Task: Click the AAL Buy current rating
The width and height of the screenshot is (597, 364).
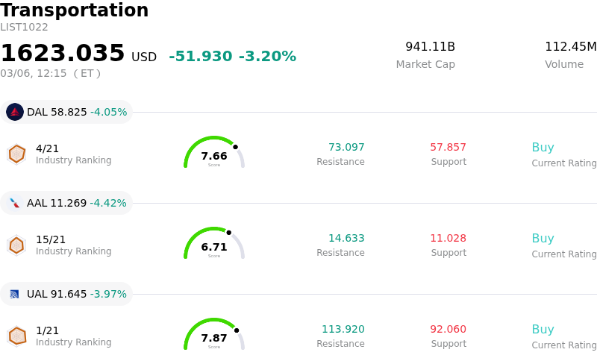Action: 543,239
